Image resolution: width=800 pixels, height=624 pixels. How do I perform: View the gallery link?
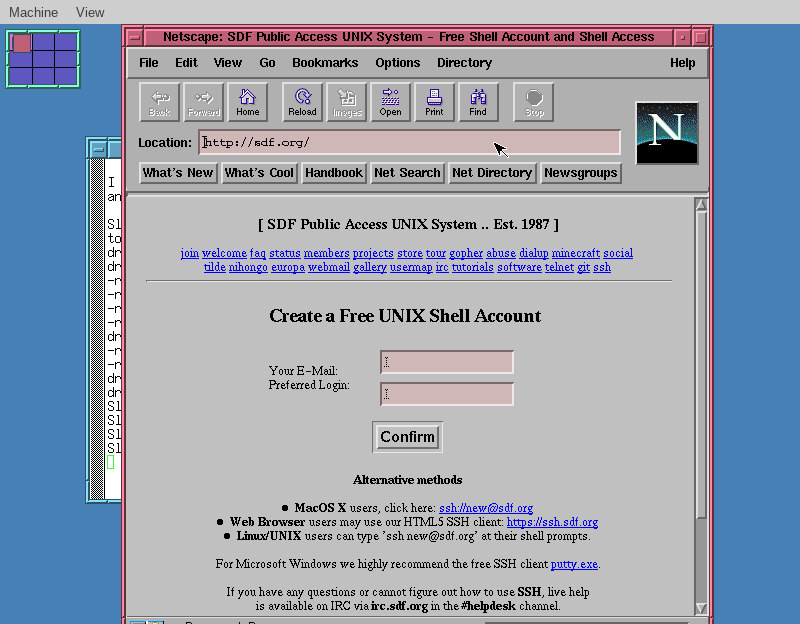[x=370, y=267]
